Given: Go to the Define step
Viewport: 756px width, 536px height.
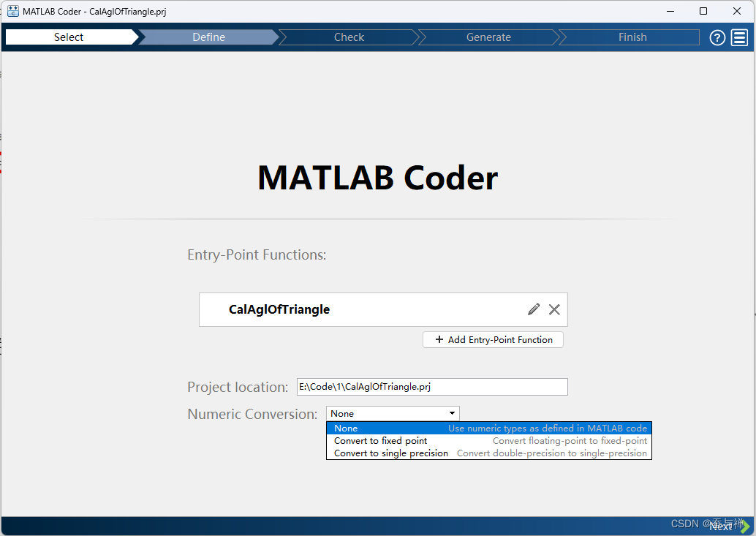Looking at the screenshot, I should point(209,37).
